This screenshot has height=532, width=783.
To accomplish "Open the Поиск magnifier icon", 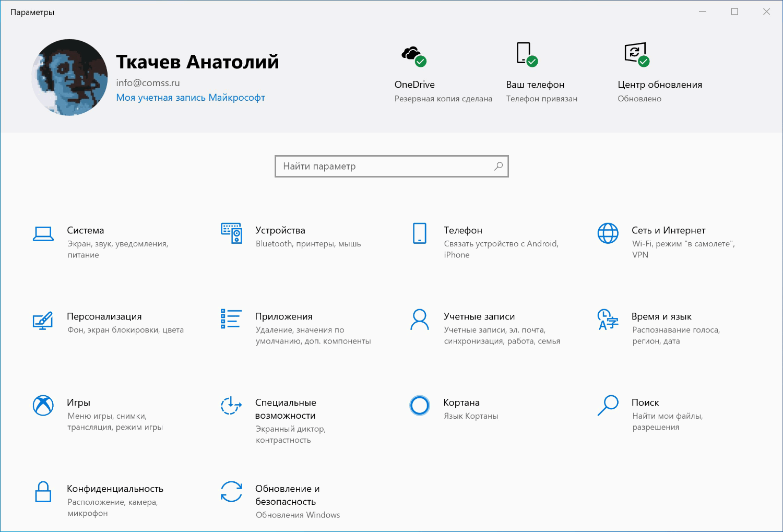I will (x=608, y=406).
